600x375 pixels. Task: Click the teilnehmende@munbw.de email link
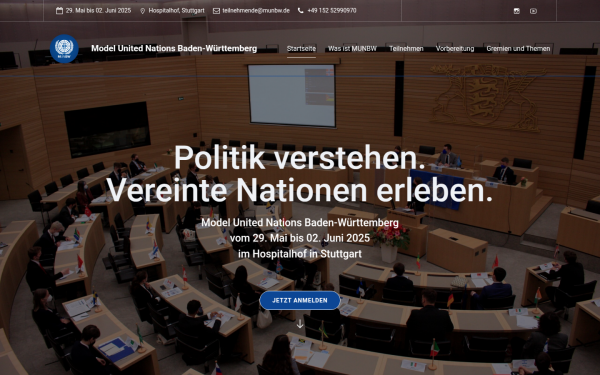click(256, 11)
